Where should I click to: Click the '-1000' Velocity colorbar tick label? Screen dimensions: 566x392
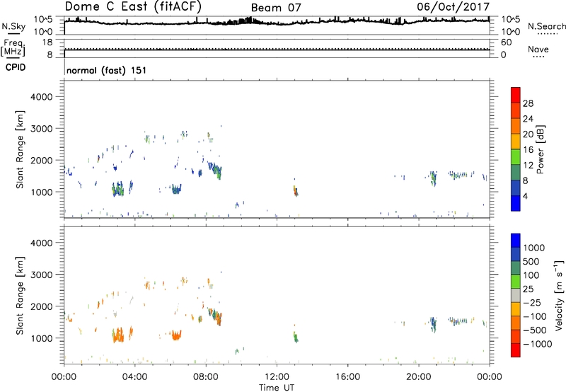(538, 344)
